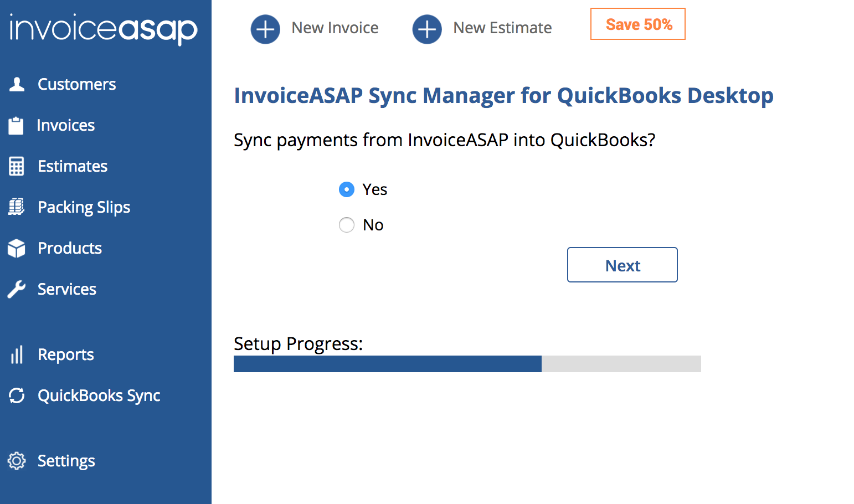This screenshot has height=504, width=854.
Task: Click the New Estimate label
Action: point(502,28)
